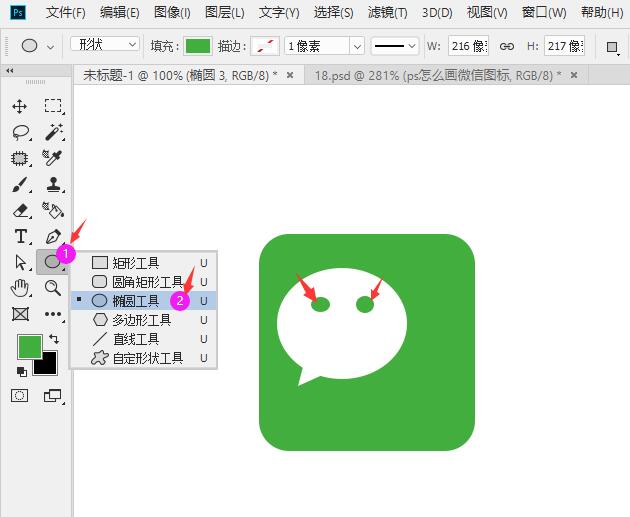Screen dimensions: 630x517
Task: Select the Zoom magnifier tool
Action: [53, 288]
